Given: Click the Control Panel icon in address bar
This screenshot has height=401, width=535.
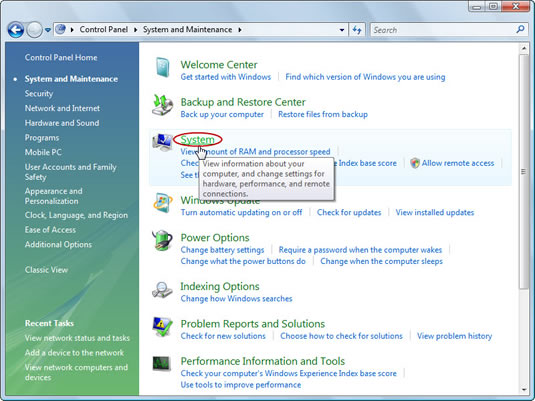Looking at the screenshot, I should pos(60,29).
